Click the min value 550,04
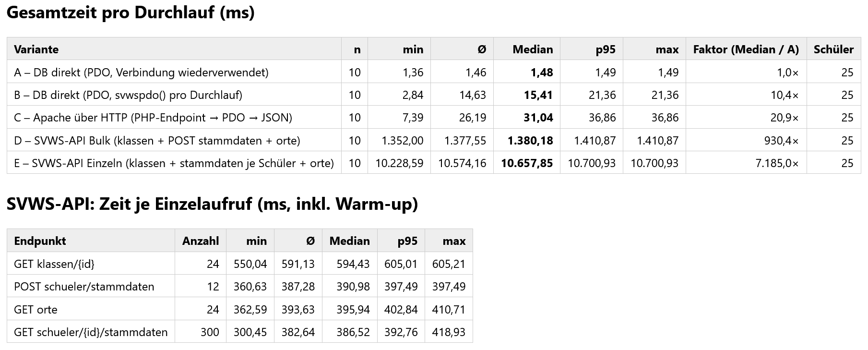 tap(250, 264)
